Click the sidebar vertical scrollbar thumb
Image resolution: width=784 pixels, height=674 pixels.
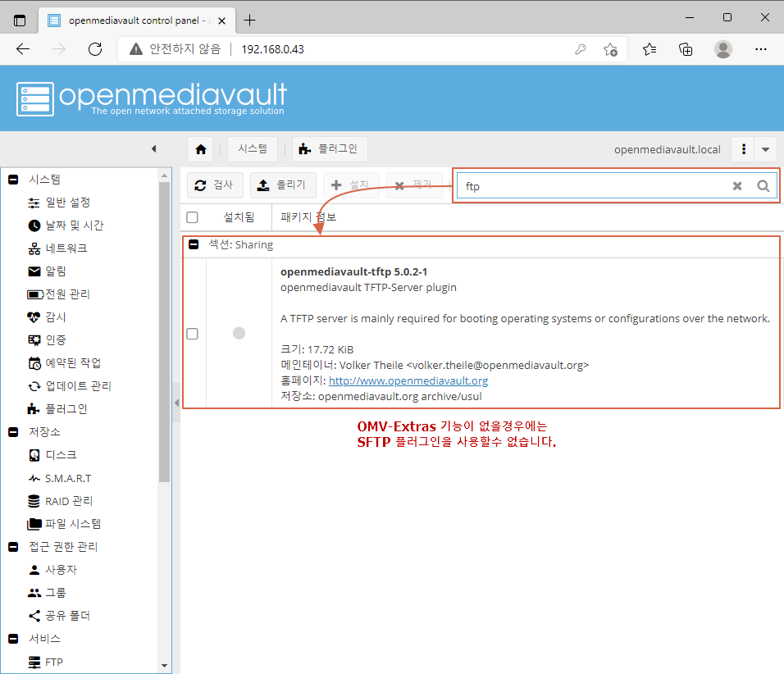pyautogui.click(x=165, y=332)
